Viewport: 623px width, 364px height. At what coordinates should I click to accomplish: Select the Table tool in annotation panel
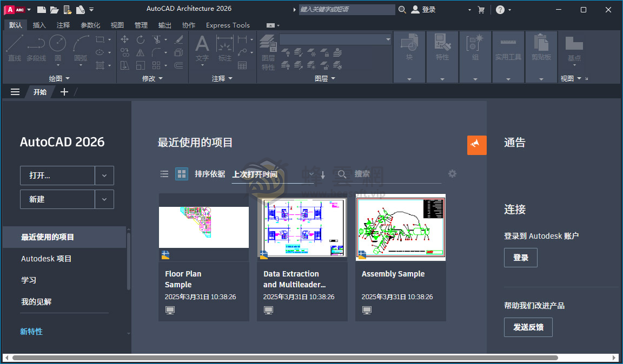242,65
